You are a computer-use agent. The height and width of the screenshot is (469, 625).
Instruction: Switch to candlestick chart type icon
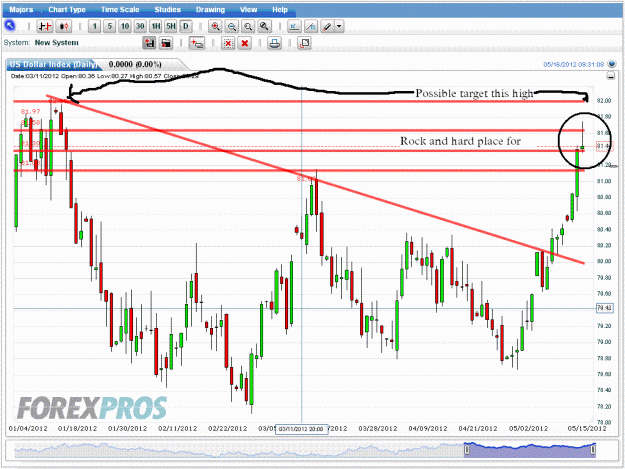(x=64, y=27)
